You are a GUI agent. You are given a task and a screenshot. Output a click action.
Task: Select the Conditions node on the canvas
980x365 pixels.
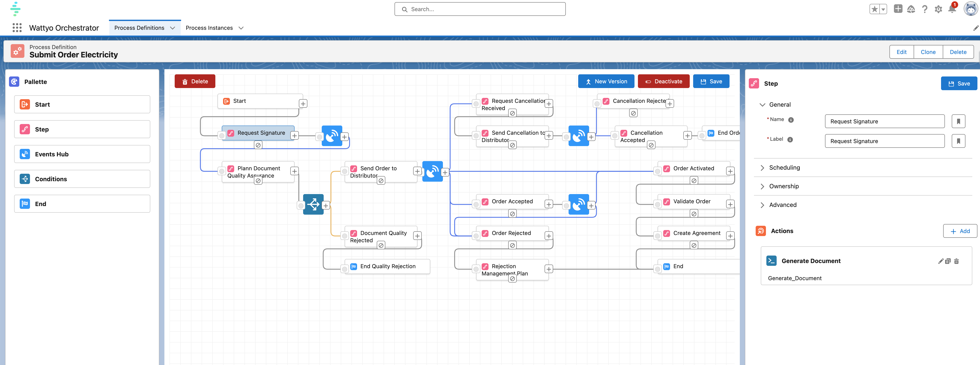pyautogui.click(x=313, y=204)
